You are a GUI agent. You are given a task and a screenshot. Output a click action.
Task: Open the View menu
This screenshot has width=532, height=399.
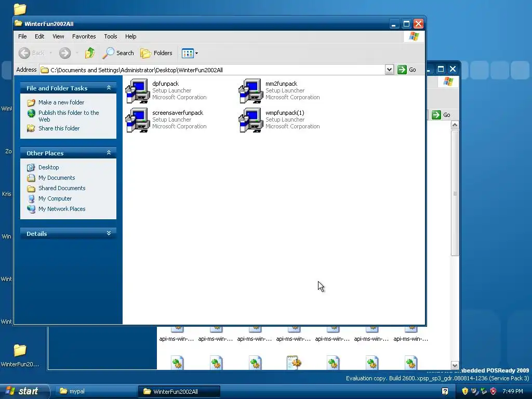point(58,36)
